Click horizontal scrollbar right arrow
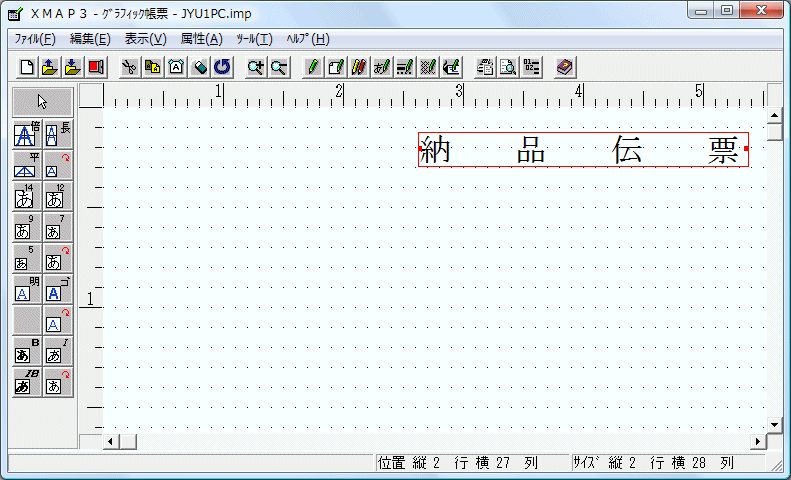Image resolution: width=791 pixels, height=480 pixels. coord(757,442)
